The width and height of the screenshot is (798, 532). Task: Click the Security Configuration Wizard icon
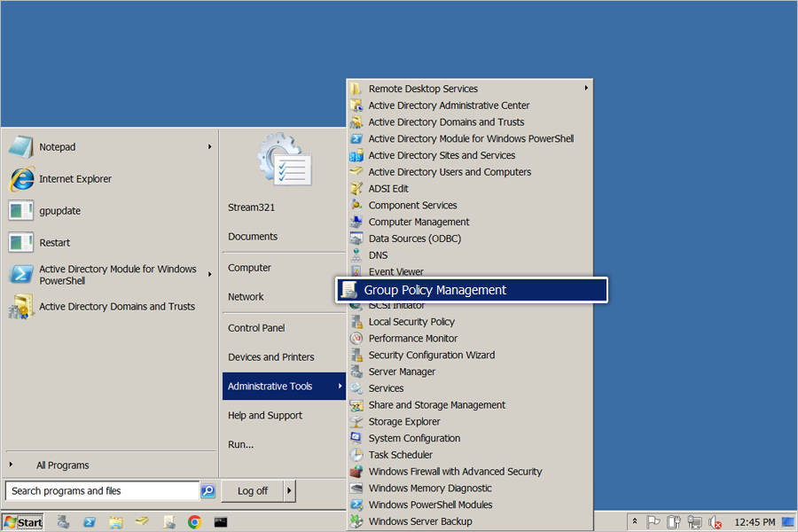click(356, 355)
